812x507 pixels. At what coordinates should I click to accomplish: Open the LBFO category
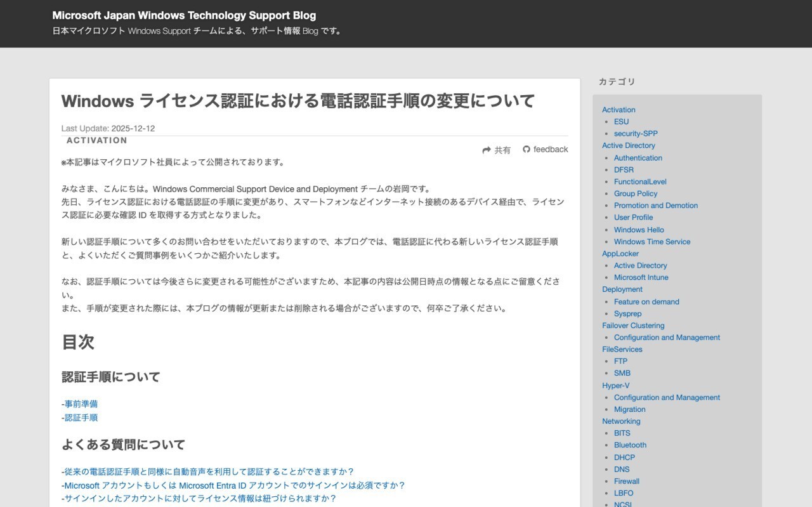pyautogui.click(x=624, y=493)
